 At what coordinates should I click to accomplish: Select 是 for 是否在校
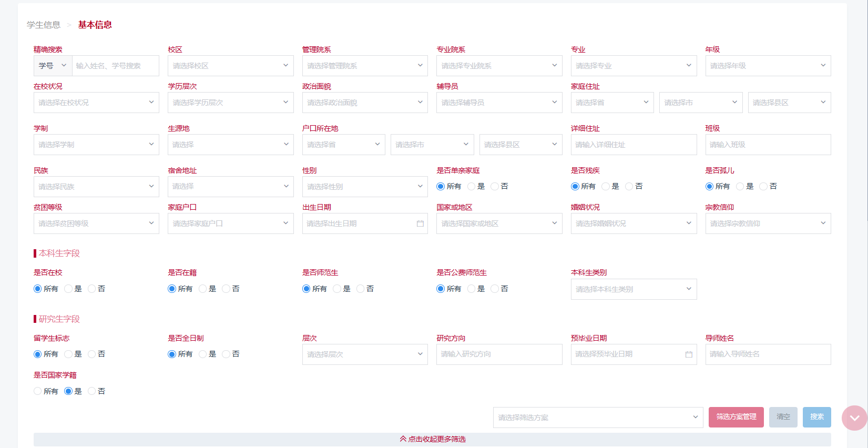point(68,289)
